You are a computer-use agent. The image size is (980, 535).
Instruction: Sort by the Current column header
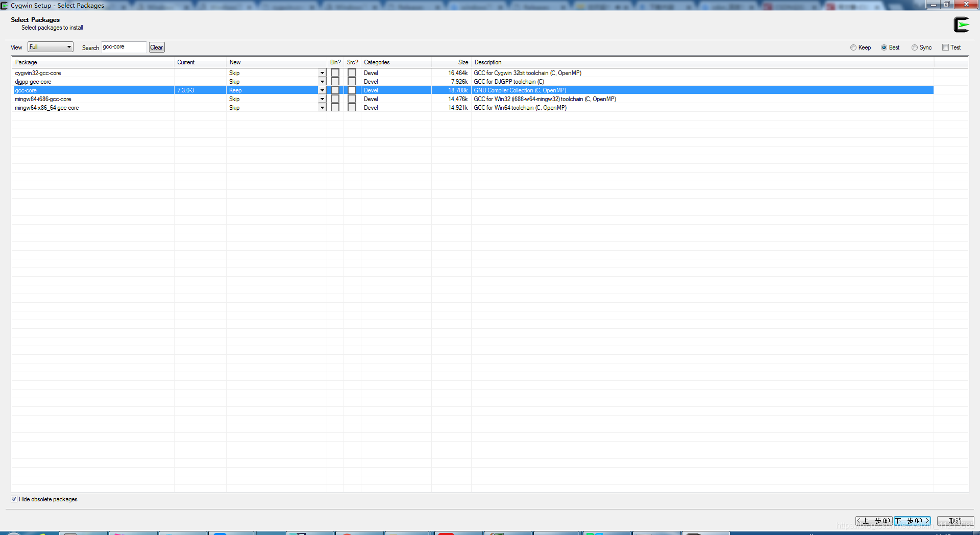tap(200, 62)
